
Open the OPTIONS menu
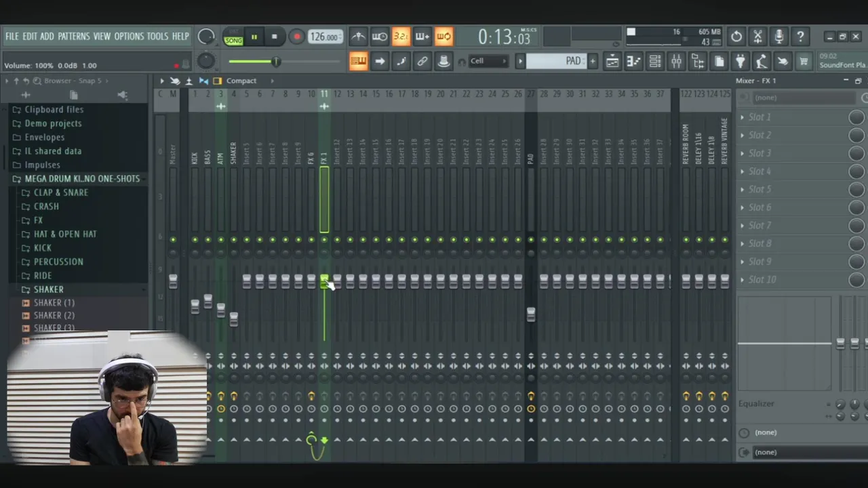click(129, 37)
